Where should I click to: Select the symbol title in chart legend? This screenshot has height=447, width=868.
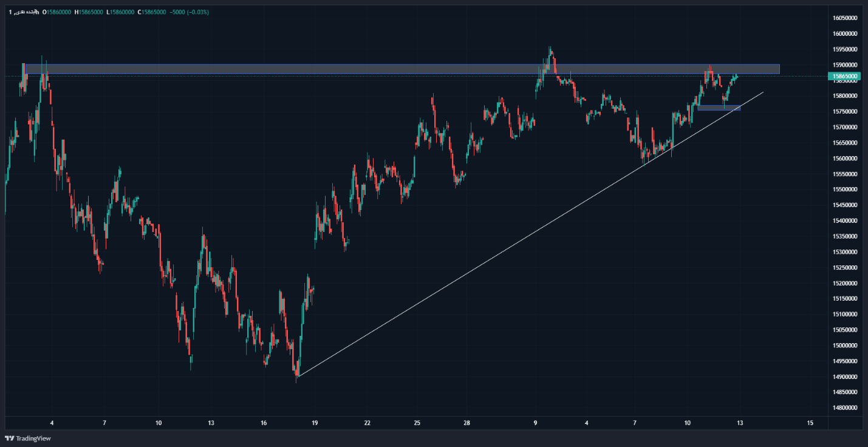tap(23, 12)
